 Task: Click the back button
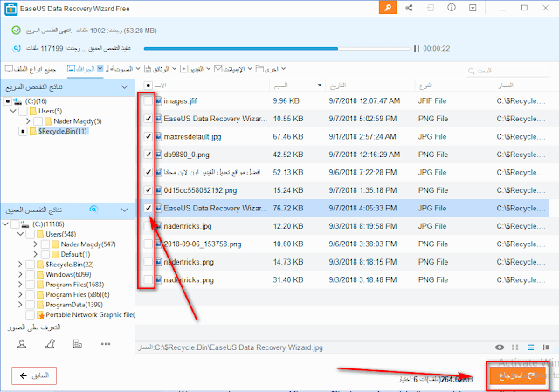click(x=34, y=375)
